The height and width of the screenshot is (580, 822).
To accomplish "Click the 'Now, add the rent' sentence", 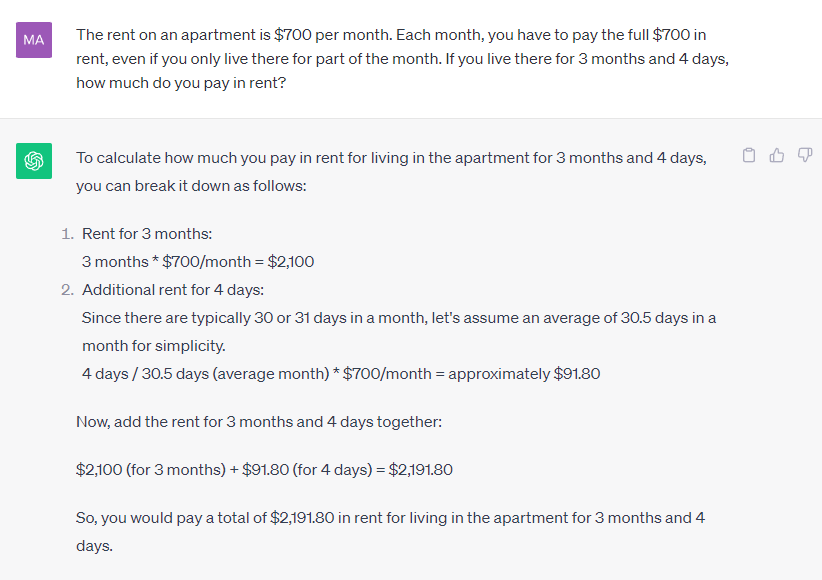I will (259, 422).
